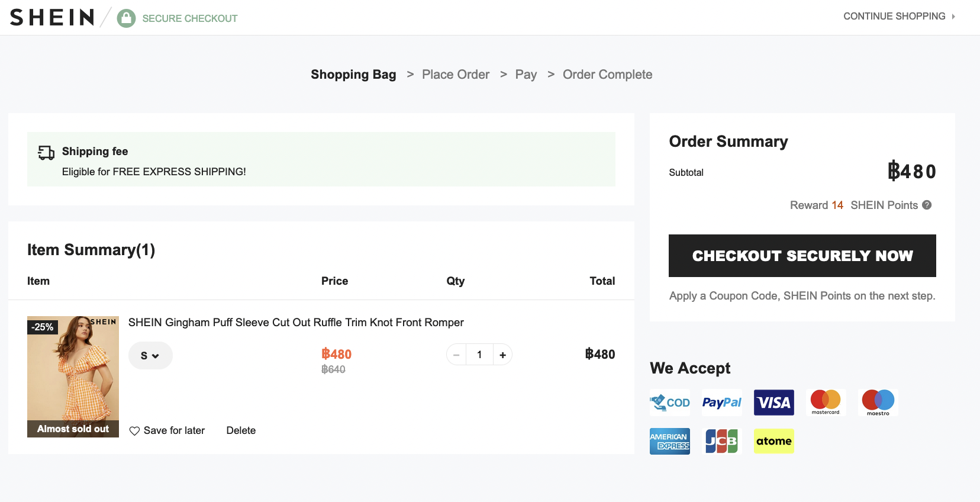Select the Shopping Bag breadcrumb step
The width and height of the screenshot is (980, 502).
coord(353,75)
